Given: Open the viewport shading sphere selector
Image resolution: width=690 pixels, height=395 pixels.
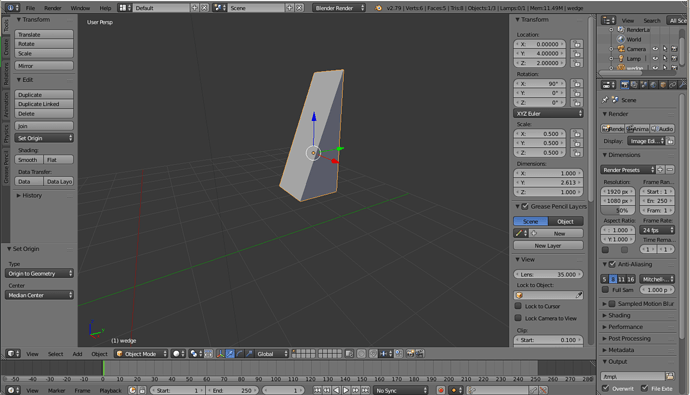Looking at the screenshot, I should (178, 354).
